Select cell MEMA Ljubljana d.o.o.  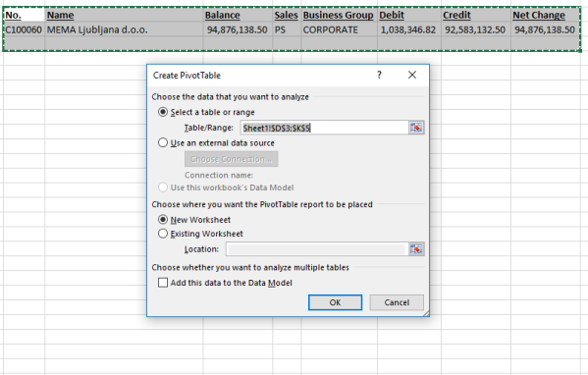point(124,29)
